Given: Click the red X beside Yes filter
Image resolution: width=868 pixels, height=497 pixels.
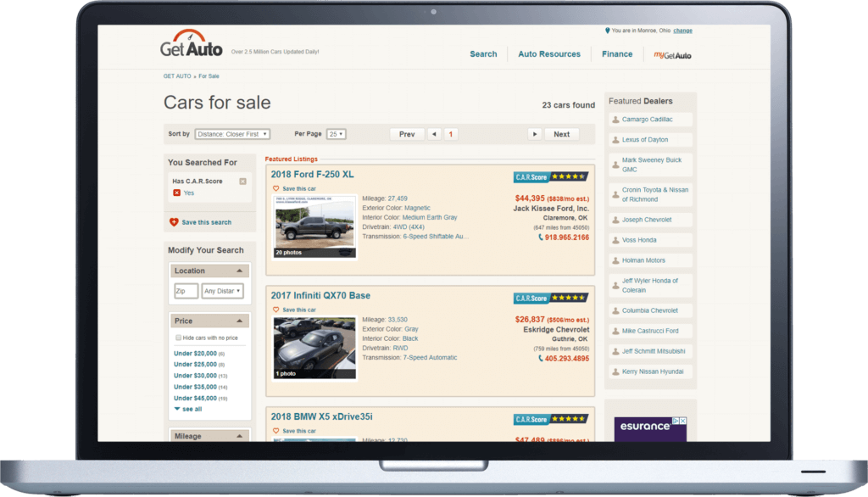Looking at the screenshot, I should [176, 193].
